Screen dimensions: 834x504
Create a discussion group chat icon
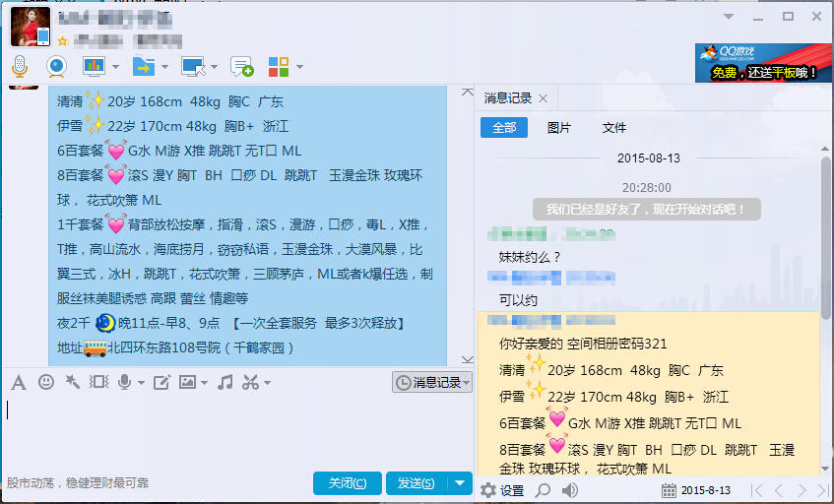pos(242,67)
